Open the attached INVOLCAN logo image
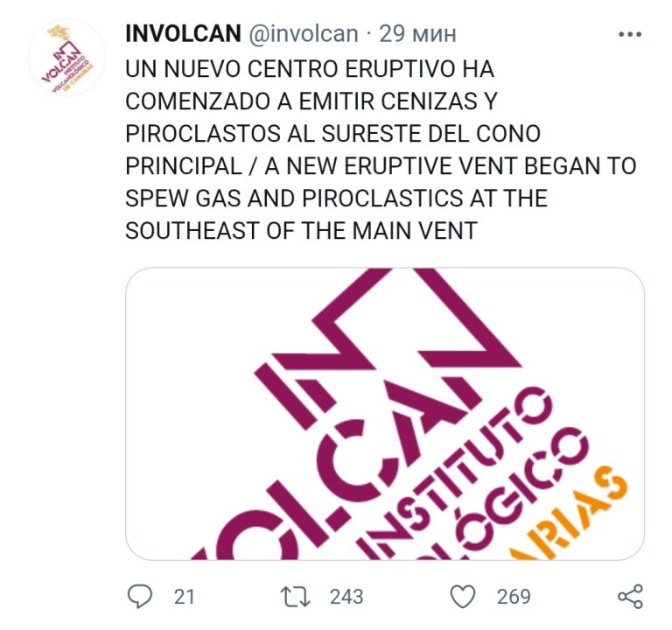This screenshot has height=630, width=672. [385, 414]
